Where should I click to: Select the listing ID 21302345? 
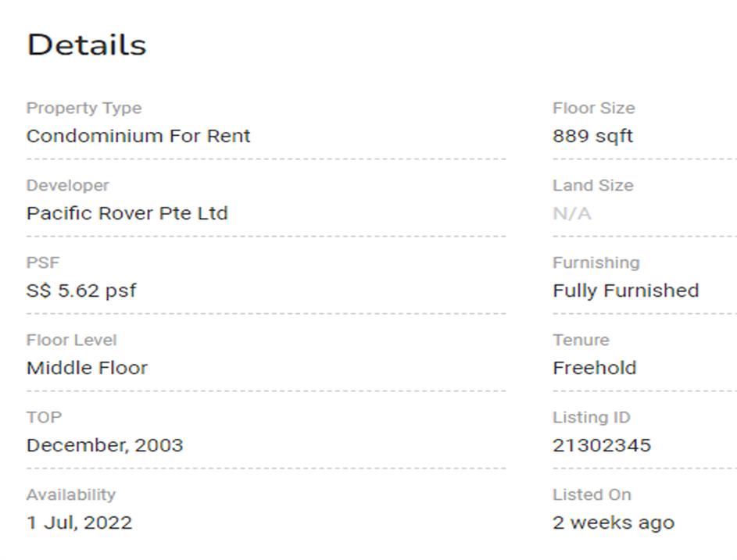(601, 445)
